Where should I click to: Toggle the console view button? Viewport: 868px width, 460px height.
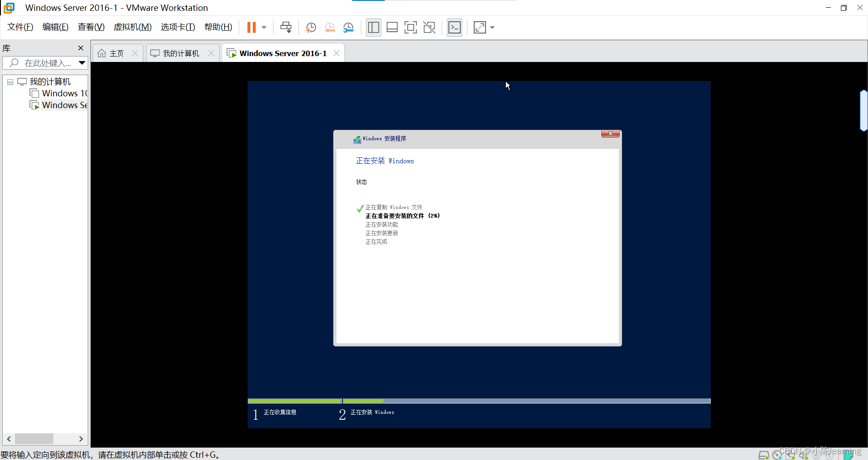point(454,28)
